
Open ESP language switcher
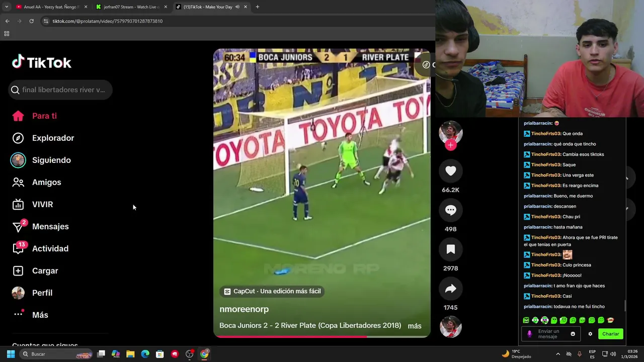[x=592, y=354]
